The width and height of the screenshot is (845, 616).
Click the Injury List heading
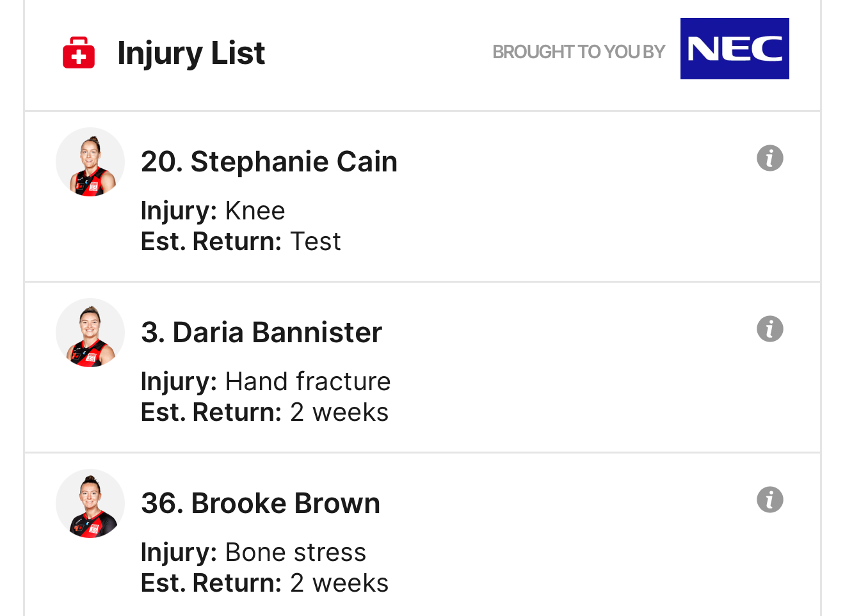tap(191, 52)
